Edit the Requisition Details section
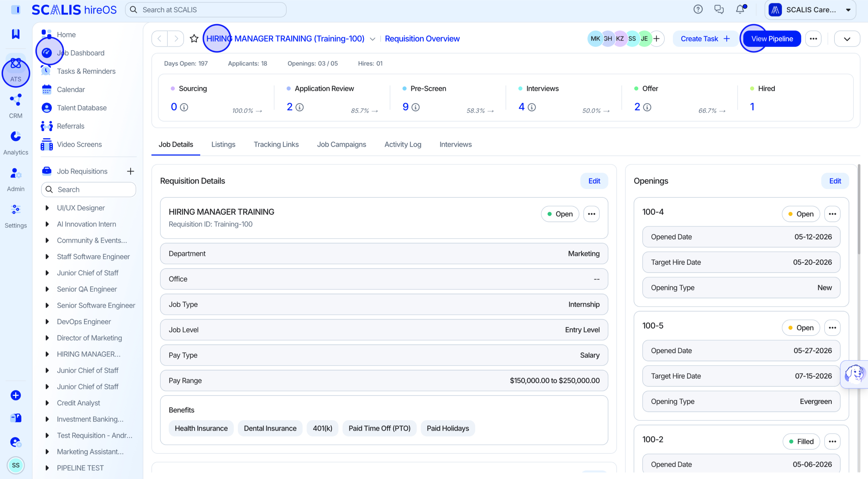Viewport: 868px width, 479px height. click(x=594, y=181)
